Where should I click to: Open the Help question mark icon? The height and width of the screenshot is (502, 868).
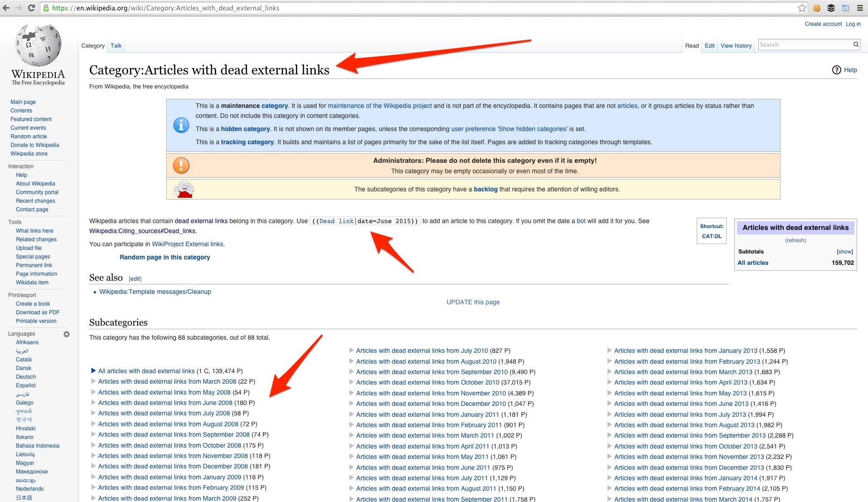coord(836,70)
